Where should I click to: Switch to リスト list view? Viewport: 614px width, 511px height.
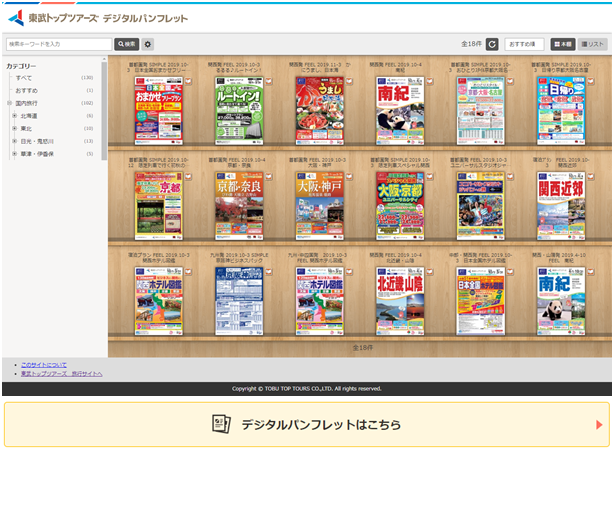[x=592, y=44]
